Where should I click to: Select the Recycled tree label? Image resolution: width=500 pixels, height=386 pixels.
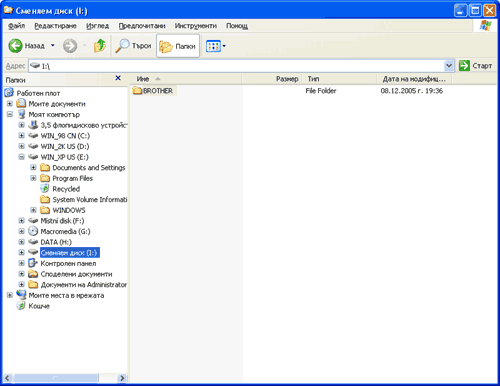tap(66, 189)
